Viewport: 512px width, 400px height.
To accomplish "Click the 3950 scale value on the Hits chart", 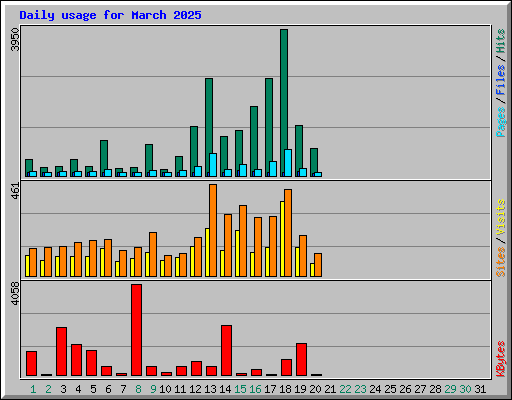I will coord(15,39).
